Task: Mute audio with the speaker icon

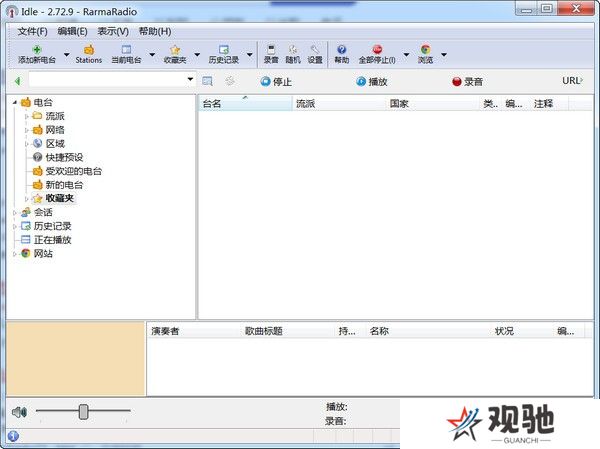Action: [x=19, y=412]
